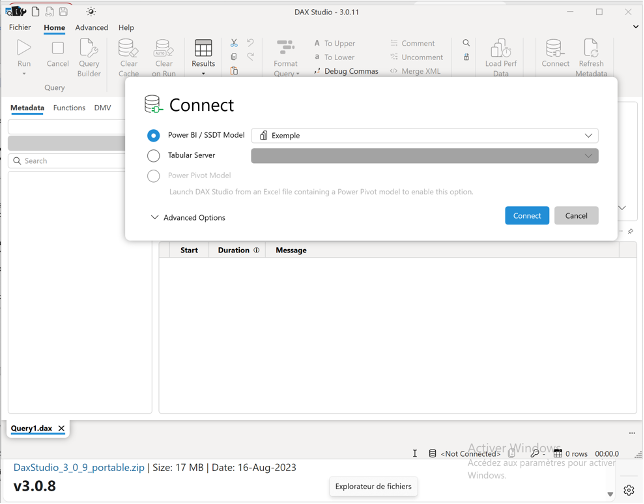644x504 pixels.
Task: Switch to the Home ribbon tab
Action: click(x=54, y=28)
